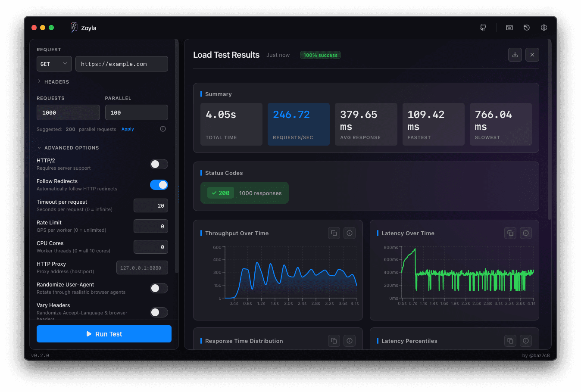Disable Follow Redirects

[x=159, y=185]
